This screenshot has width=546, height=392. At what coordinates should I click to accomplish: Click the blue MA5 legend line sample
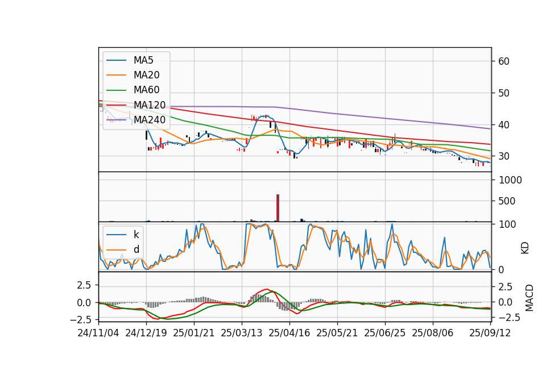(116, 60)
